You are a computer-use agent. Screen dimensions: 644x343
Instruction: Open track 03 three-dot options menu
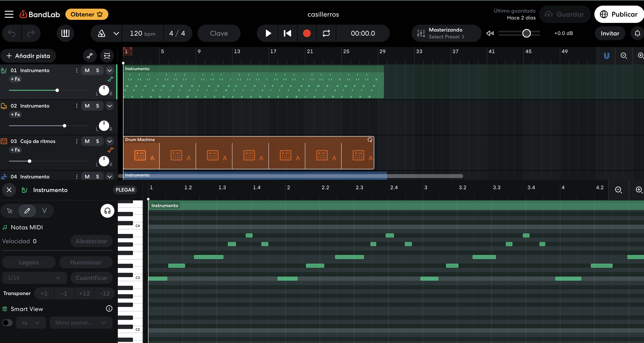click(76, 141)
